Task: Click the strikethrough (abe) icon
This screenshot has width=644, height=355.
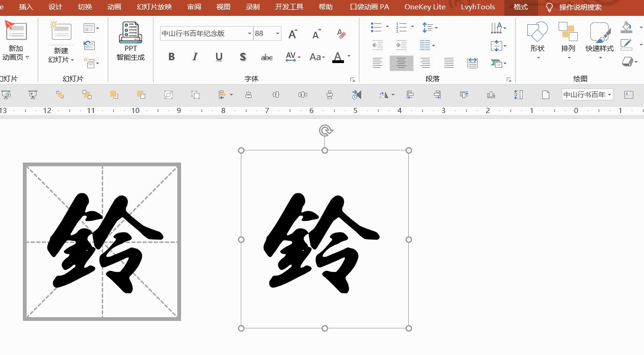Action: (x=266, y=57)
